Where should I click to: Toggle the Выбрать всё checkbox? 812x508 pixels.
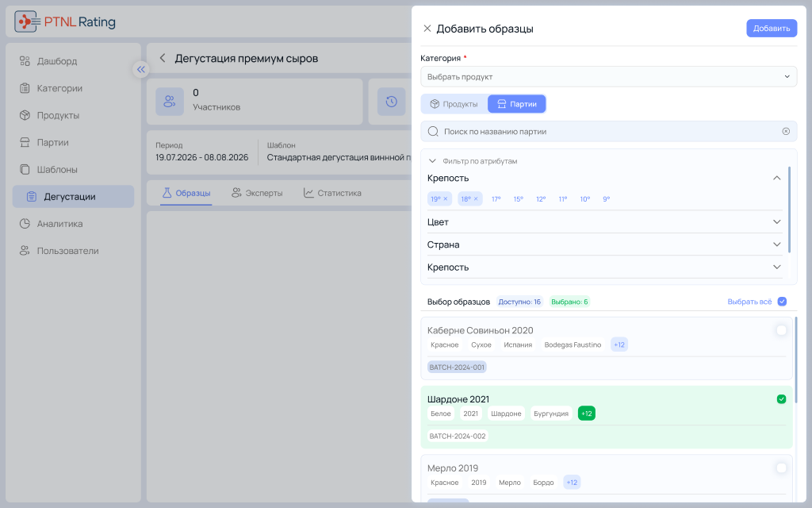782,302
